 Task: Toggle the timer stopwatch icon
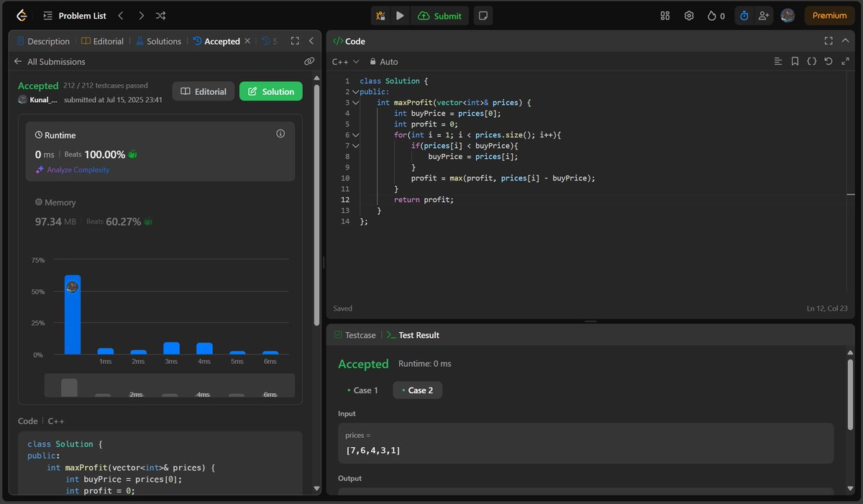coord(744,15)
